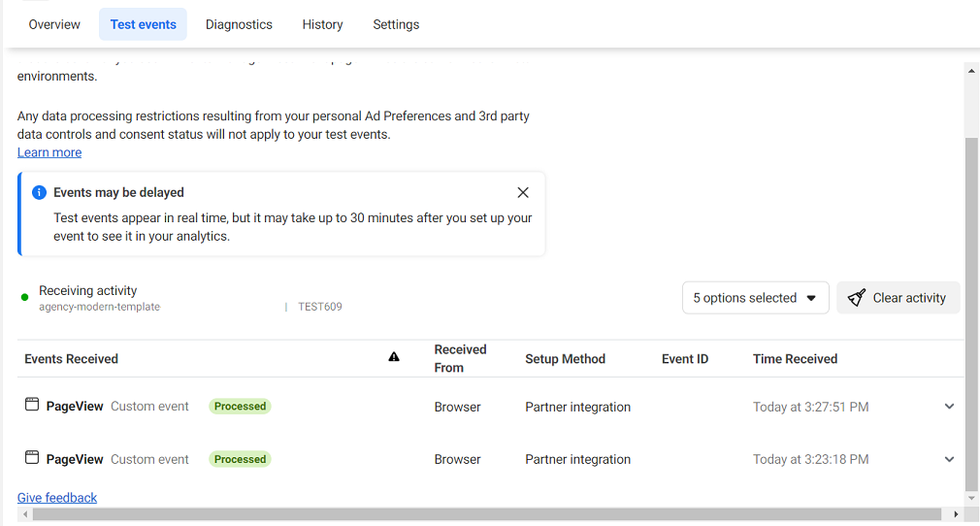Expand the PageView event received at 3:23:18 PM
The width and height of the screenshot is (980, 526).
click(949, 459)
